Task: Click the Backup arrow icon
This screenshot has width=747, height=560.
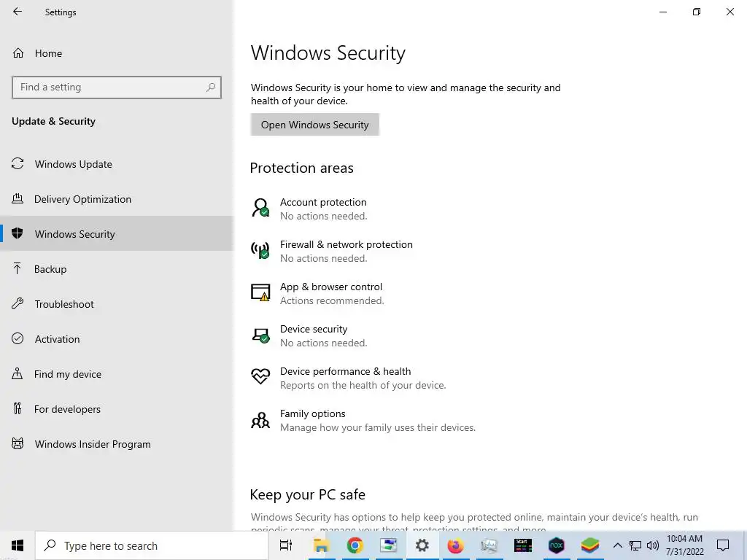Action: click(x=18, y=268)
